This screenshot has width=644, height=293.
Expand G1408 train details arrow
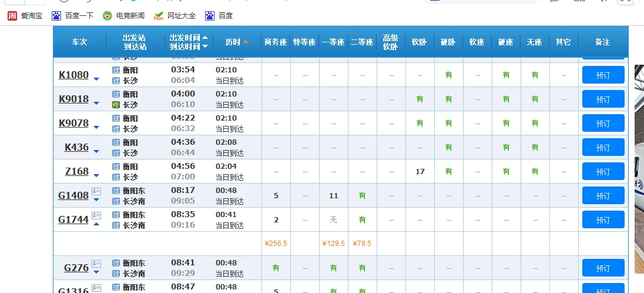tap(96, 200)
